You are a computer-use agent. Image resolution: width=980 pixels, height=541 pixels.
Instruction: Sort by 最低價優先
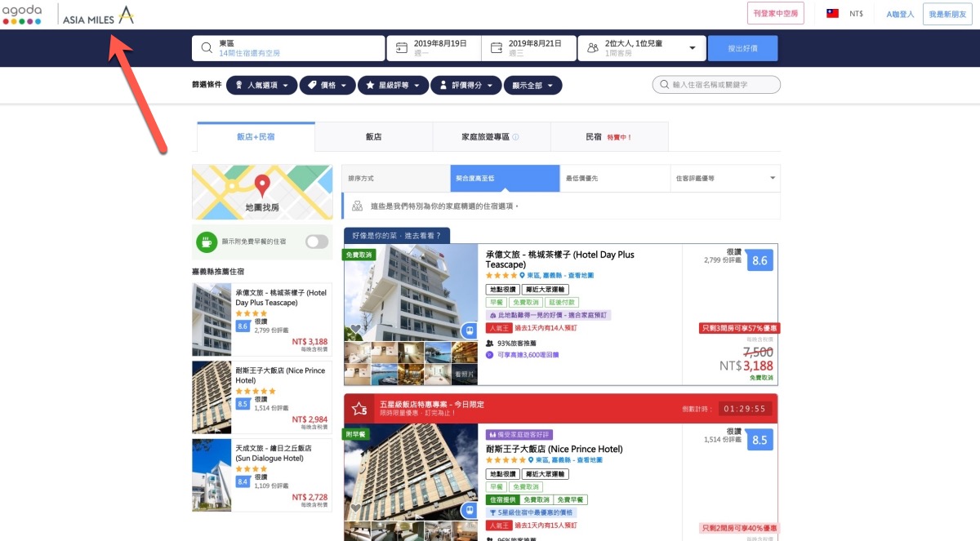click(x=614, y=178)
